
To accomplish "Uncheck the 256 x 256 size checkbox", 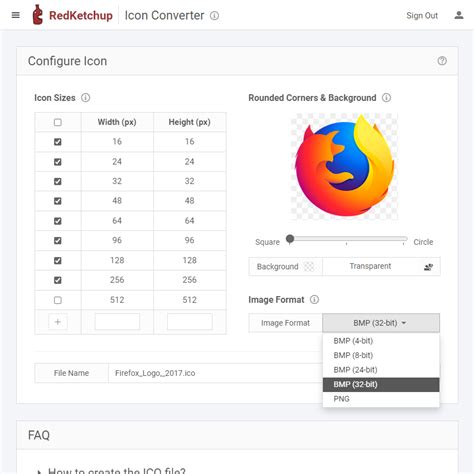I will [x=58, y=280].
